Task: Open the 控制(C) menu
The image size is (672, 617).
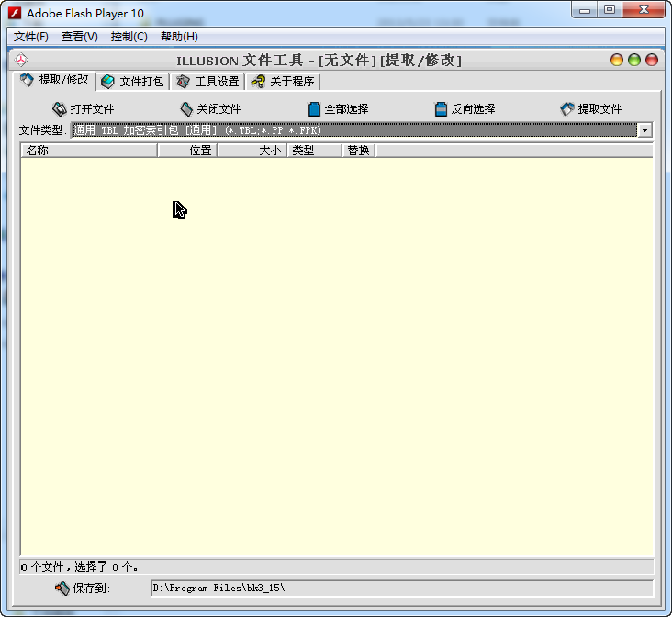Action: point(129,37)
